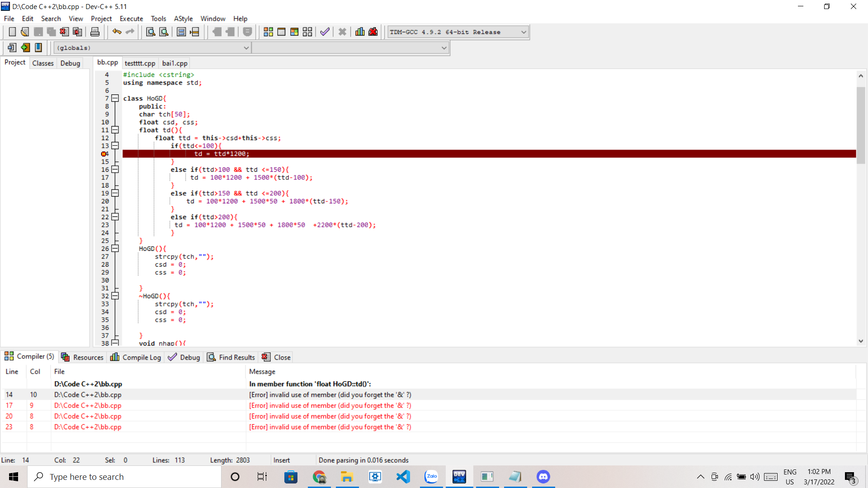The width and height of the screenshot is (868, 488).
Task: Close the current file via toolbar
Action: pyautogui.click(x=64, y=32)
